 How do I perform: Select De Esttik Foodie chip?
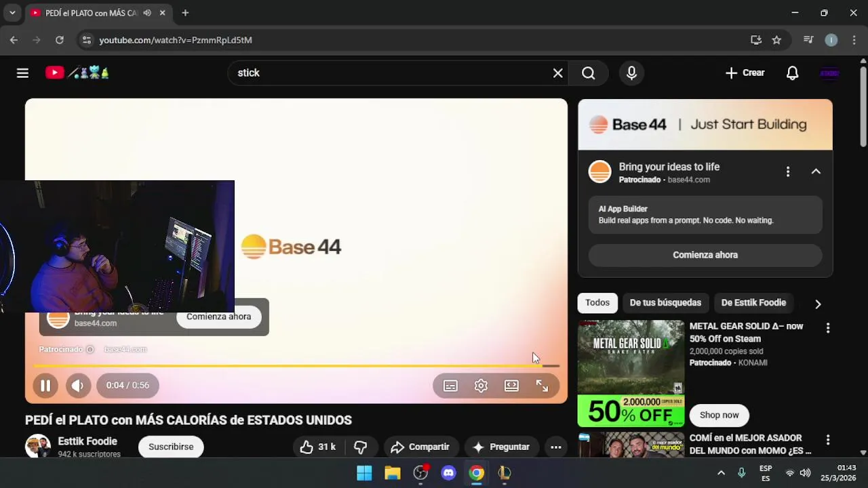click(x=753, y=303)
